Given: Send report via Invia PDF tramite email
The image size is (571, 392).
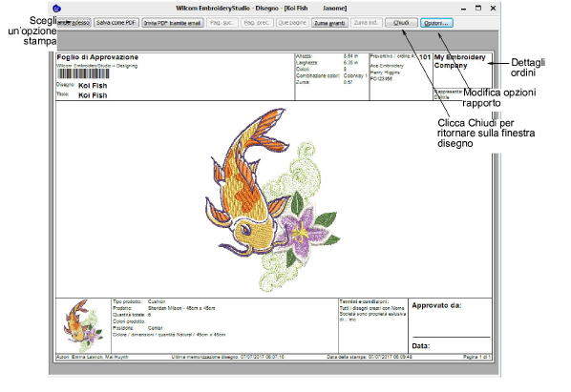Looking at the screenshot, I should point(172,23).
